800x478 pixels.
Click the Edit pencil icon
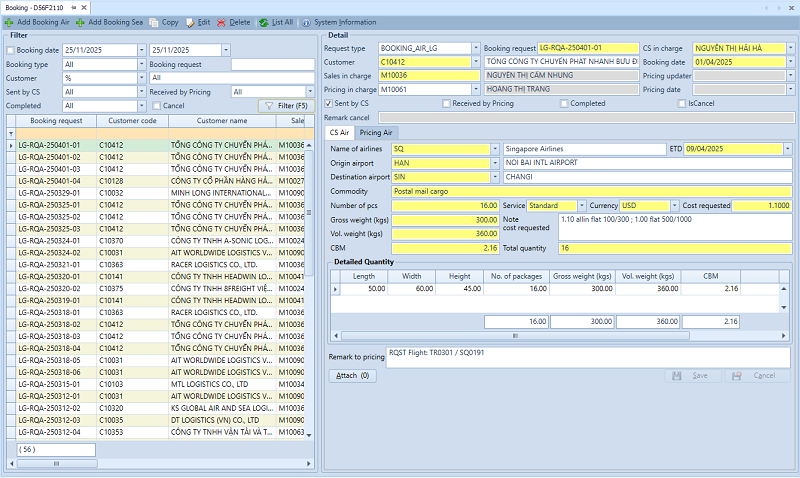point(191,21)
